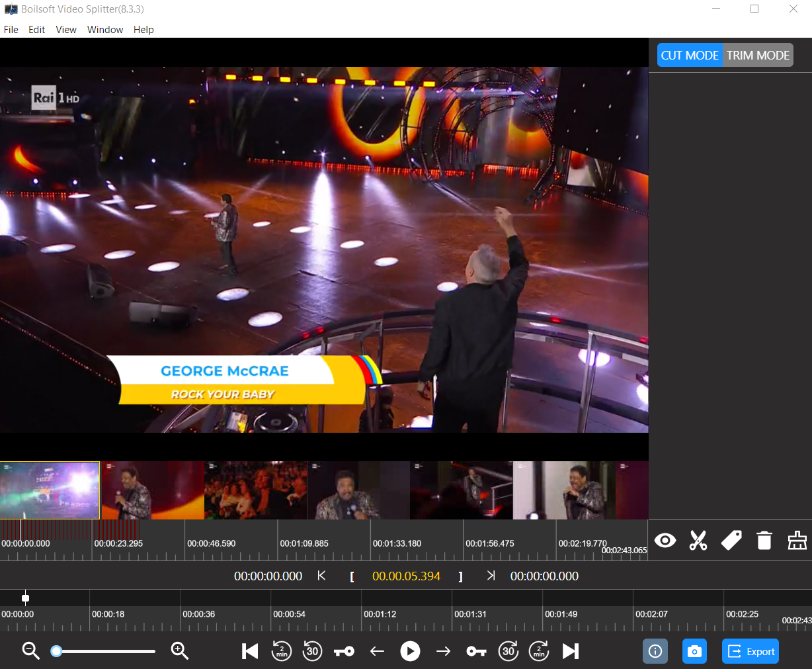Click the 00:01:56.475 label on the filmstrip ruler
This screenshot has width=812, height=669.
[x=490, y=543]
